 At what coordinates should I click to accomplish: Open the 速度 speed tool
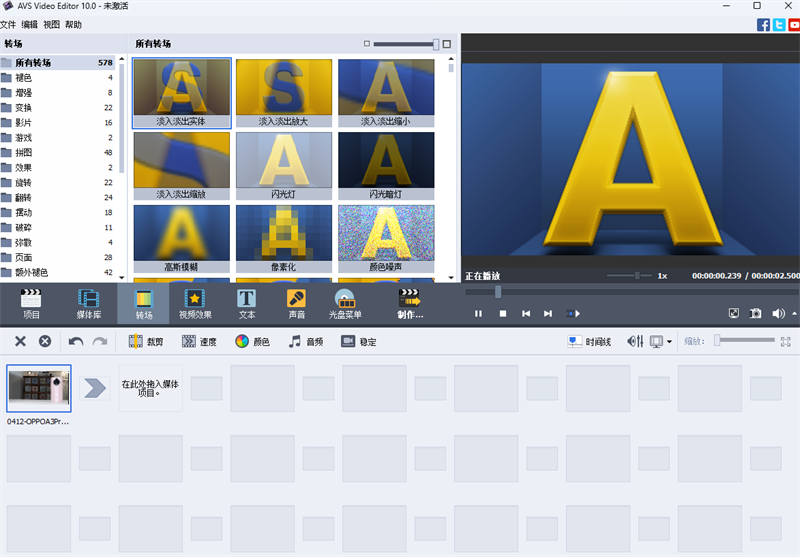pyautogui.click(x=199, y=342)
